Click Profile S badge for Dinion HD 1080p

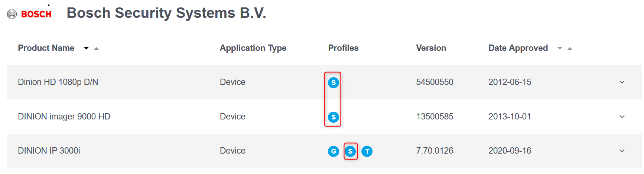click(x=334, y=82)
